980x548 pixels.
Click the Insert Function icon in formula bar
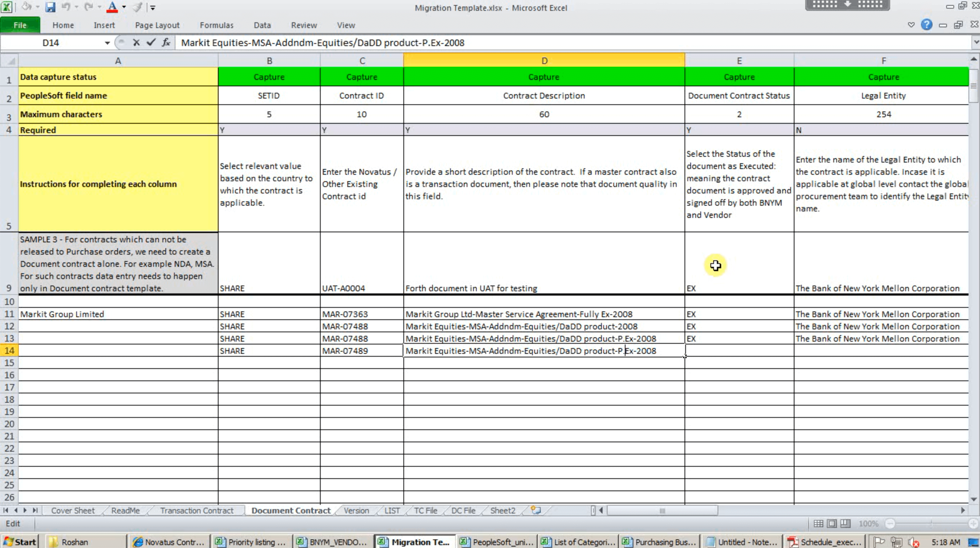[x=168, y=42]
